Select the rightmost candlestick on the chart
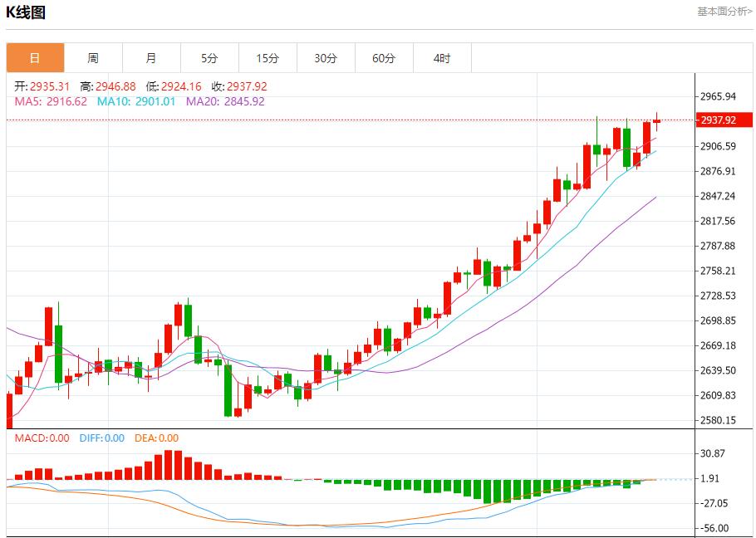This screenshot has height=538, width=756. 656,121
